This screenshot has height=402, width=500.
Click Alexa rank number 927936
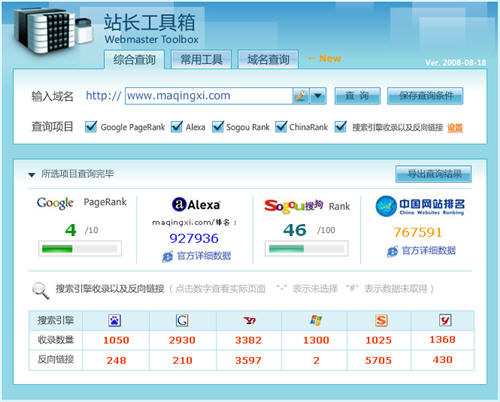[x=194, y=239]
